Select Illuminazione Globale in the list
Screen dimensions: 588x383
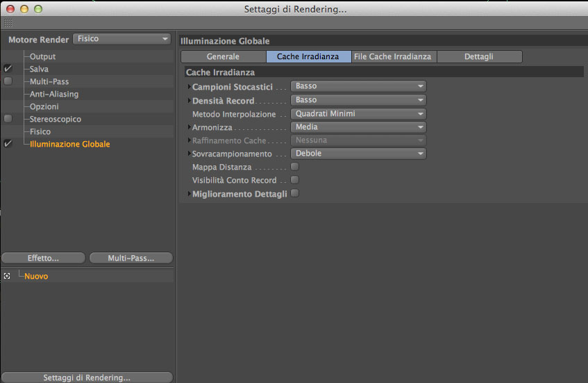click(x=69, y=144)
